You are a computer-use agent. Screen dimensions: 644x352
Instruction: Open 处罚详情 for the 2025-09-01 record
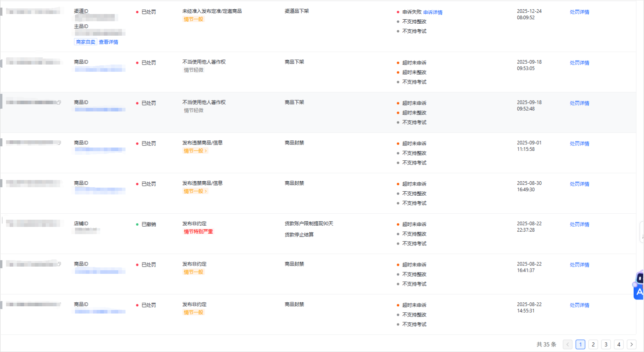click(579, 144)
